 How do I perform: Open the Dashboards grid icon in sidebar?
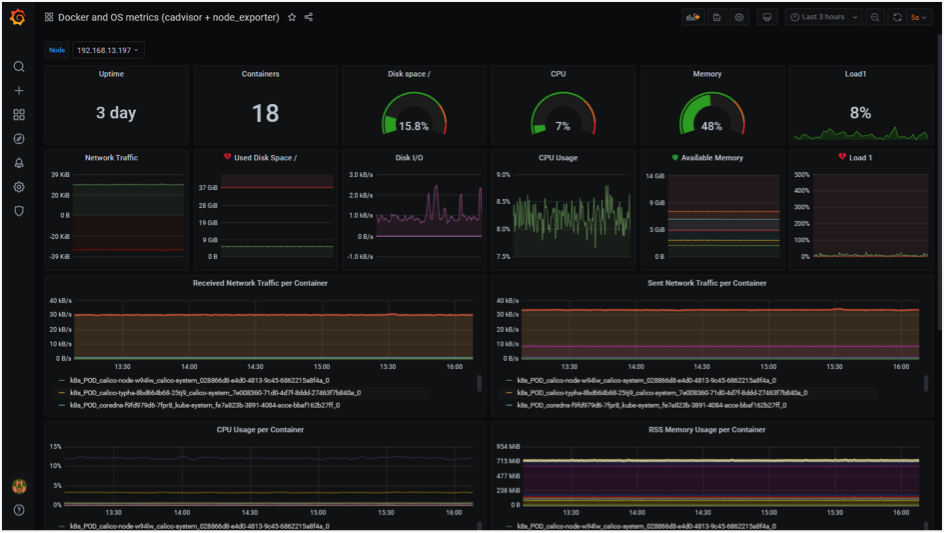19,115
